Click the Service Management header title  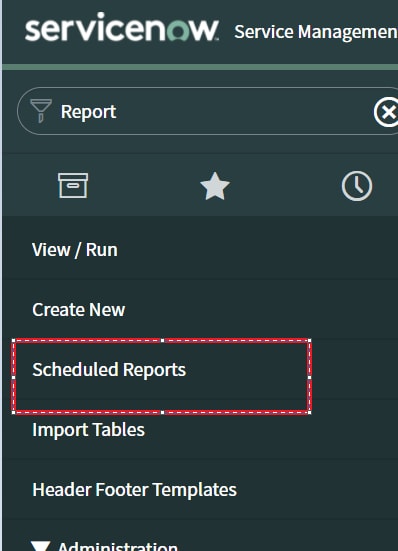(x=316, y=32)
